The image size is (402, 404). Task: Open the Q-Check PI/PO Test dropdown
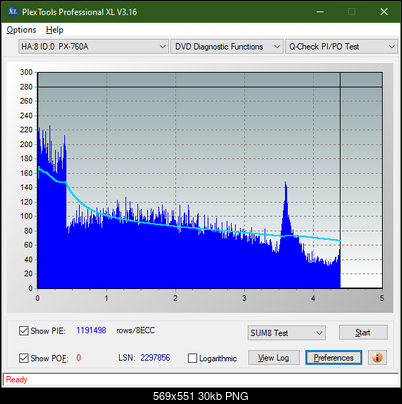pos(341,47)
